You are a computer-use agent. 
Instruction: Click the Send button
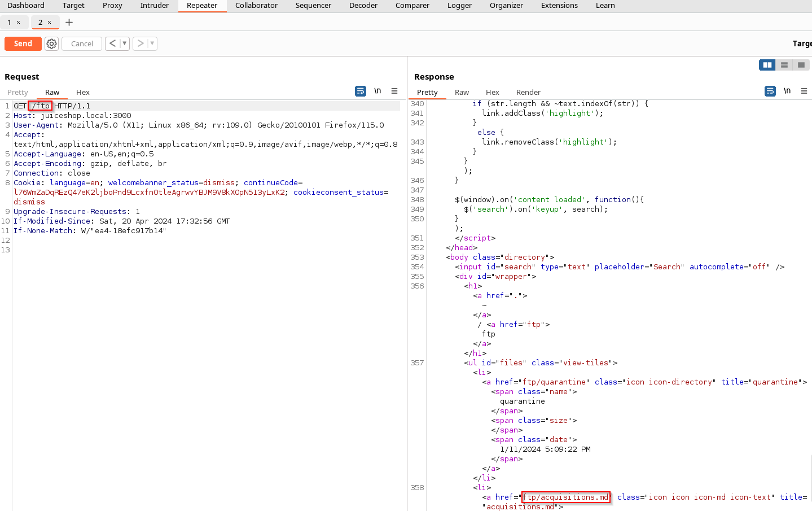click(23, 43)
